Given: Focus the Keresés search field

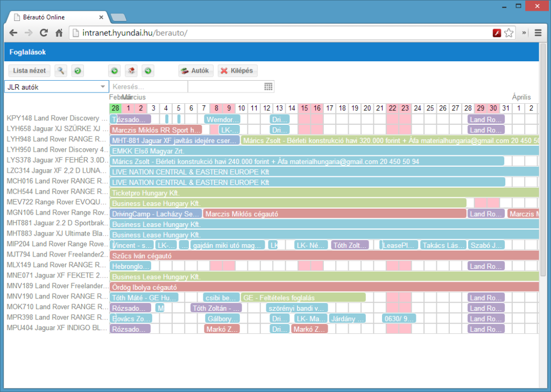Looking at the screenshot, I should coord(149,87).
